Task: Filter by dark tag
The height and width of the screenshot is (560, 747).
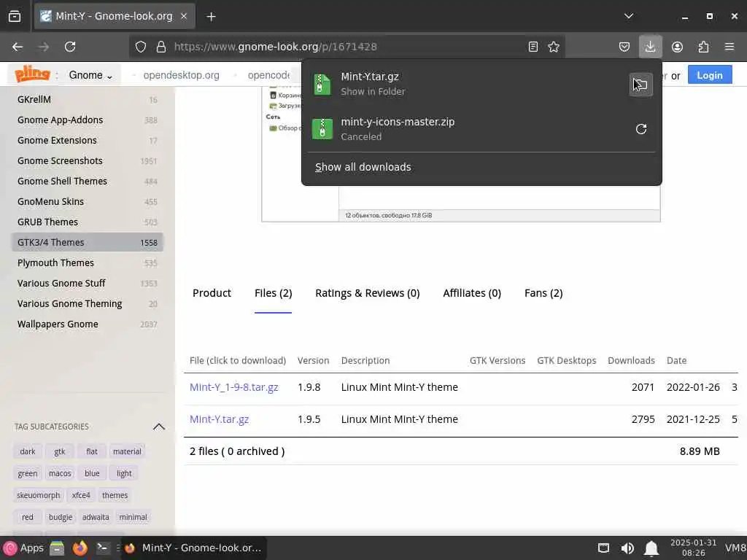Action: pos(28,451)
